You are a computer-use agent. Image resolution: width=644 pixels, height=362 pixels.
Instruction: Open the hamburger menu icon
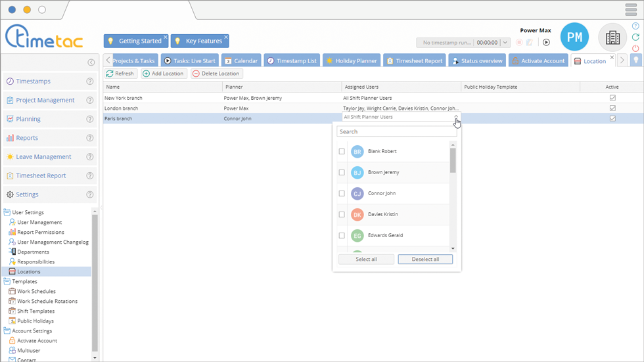(x=631, y=9)
